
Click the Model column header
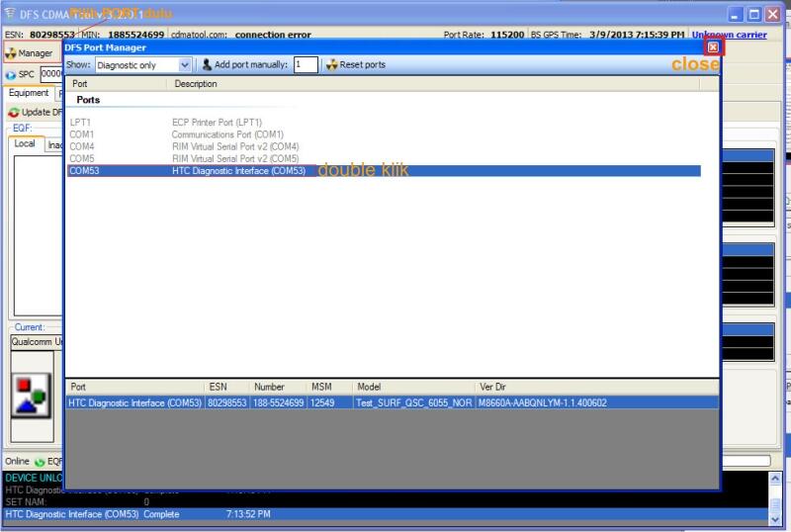click(413, 388)
